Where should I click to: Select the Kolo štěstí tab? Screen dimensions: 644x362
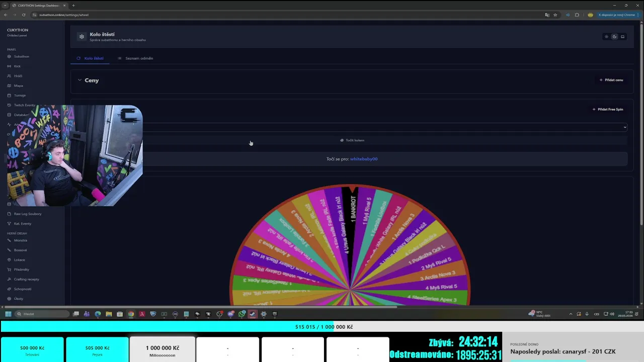coord(90,58)
